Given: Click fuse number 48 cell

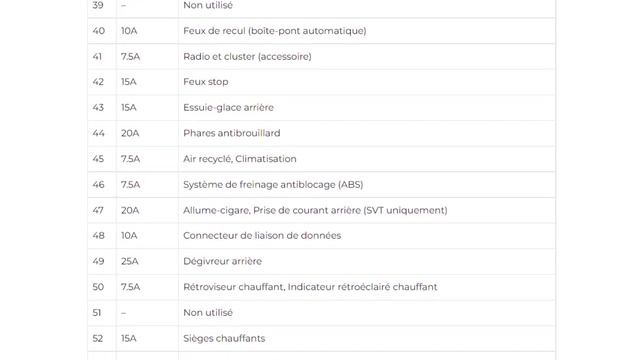Looking at the screenshot, I should (x=102, y=236).
